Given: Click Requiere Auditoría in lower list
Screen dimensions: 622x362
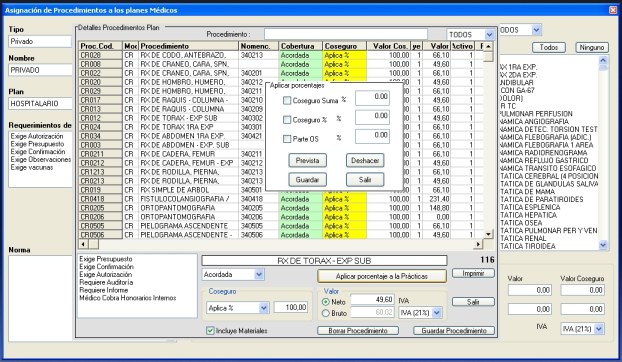Looking at the screenshot, I should [106, 282].
